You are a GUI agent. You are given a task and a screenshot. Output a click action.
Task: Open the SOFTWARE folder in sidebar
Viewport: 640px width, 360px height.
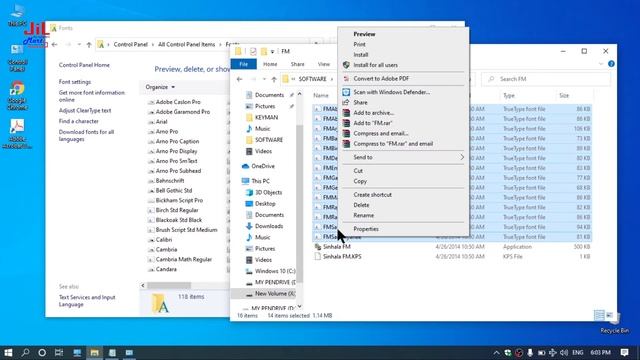(x=269, y=140)
